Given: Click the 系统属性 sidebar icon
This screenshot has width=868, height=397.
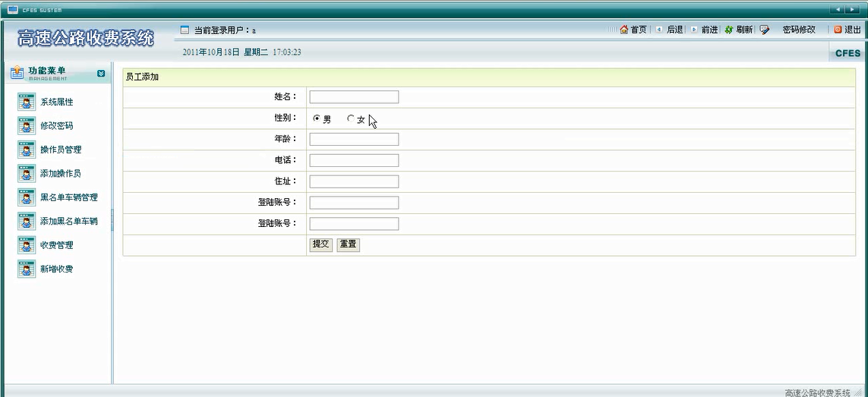Looking at the screenshot, I should coord(27,102).
